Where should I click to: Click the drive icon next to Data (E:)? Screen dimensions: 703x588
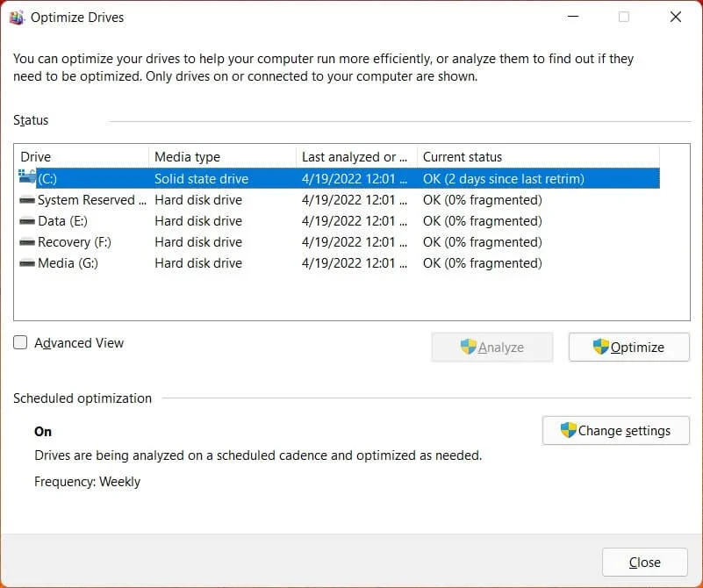coord(27,220)
